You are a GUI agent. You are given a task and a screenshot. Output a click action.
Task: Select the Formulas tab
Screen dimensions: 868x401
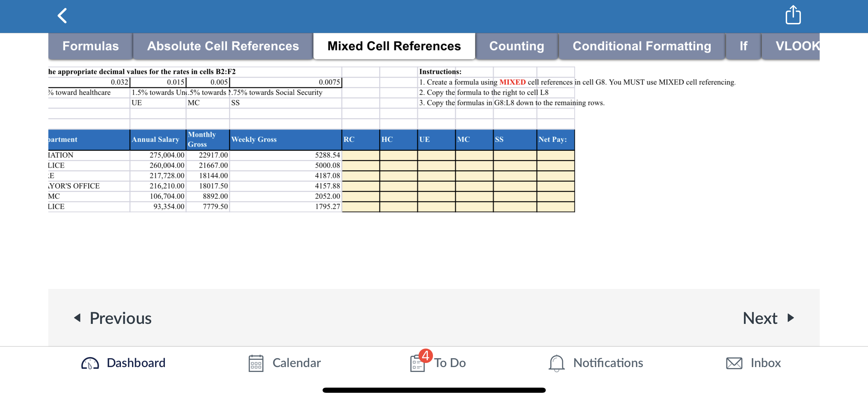[x=90, y=47]
